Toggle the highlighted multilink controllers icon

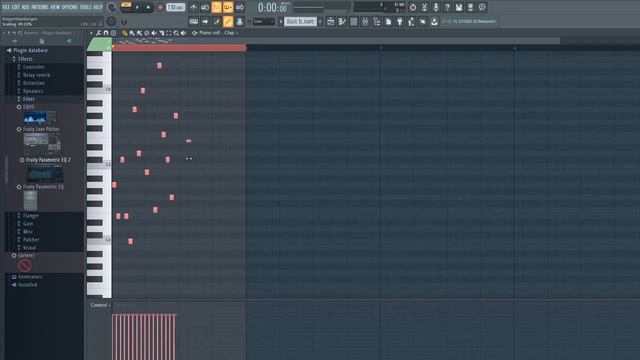(x=228, y=21)
